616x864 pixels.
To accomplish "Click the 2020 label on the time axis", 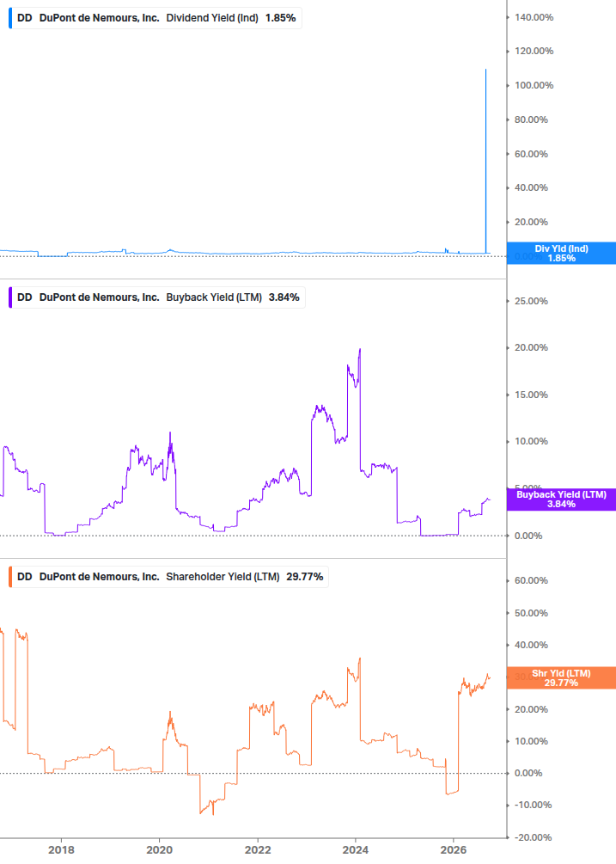I will pos(159,849).
